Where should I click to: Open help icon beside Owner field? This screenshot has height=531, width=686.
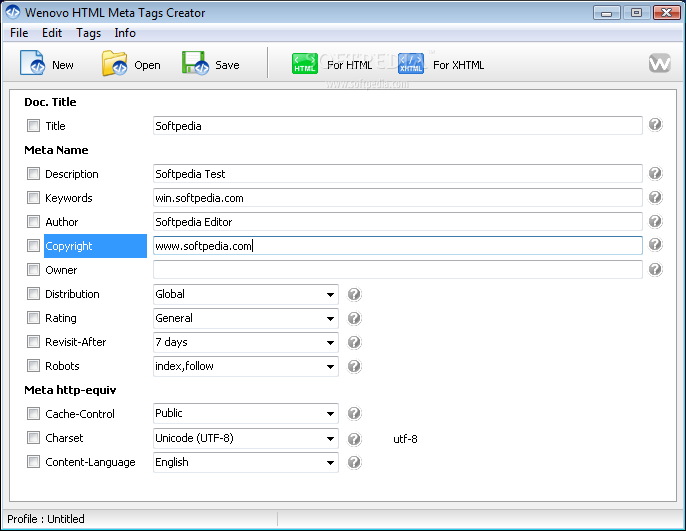point(655,269)
